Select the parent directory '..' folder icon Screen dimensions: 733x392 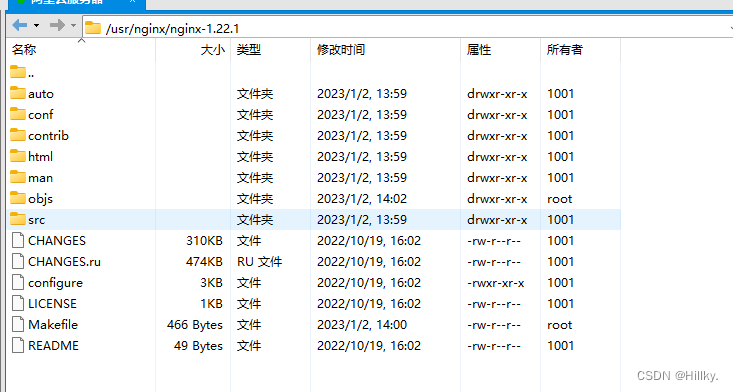click(18, 72)
